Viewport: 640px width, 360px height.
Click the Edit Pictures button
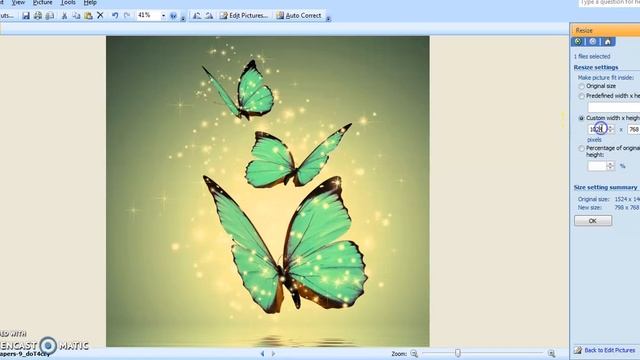click(244, 16)
